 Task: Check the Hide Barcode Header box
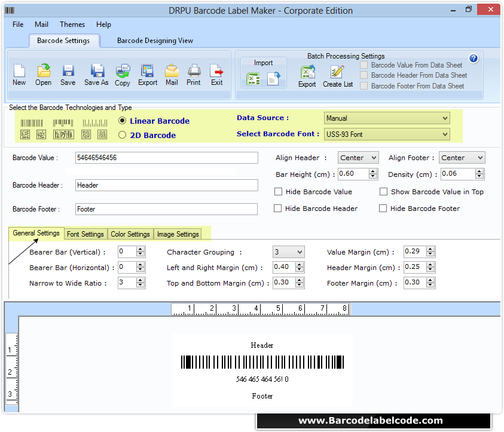278,209
